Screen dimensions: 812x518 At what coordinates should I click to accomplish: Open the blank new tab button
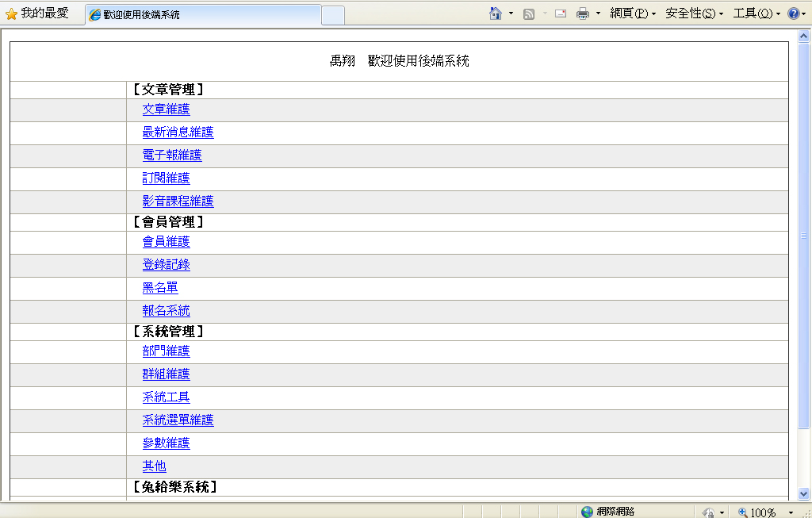pos(333,15)
